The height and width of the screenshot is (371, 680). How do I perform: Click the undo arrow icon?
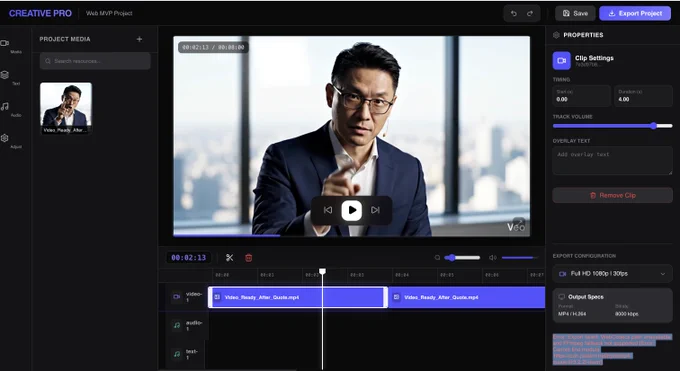[x=513, y=13]
